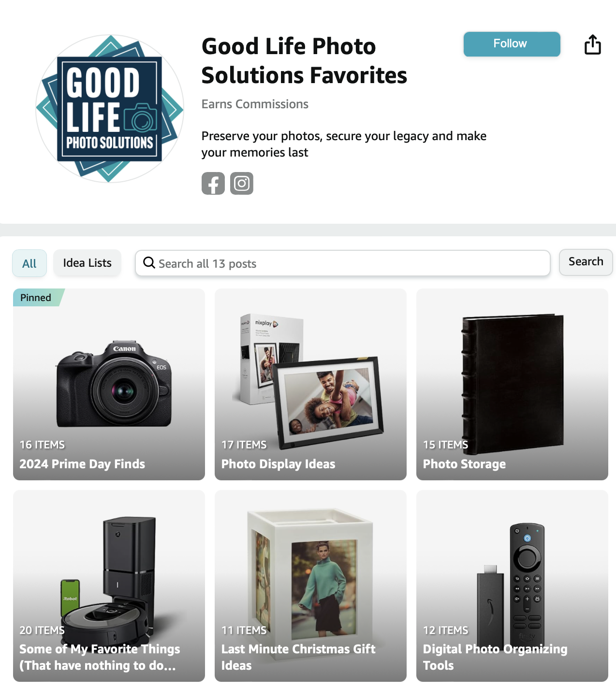The height and width of the screenshot is (691, 616).
Task: Open the Photo Storage list
Action: pos(512,384)
